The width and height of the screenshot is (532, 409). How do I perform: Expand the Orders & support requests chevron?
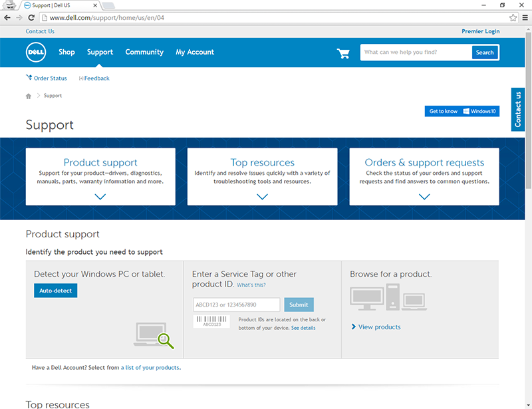coord(424,196)
